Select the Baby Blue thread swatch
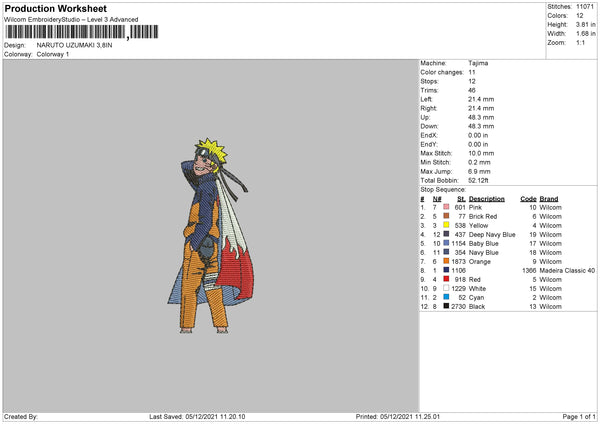This screenshot has width=600, height=424. [x=446, y=243]
